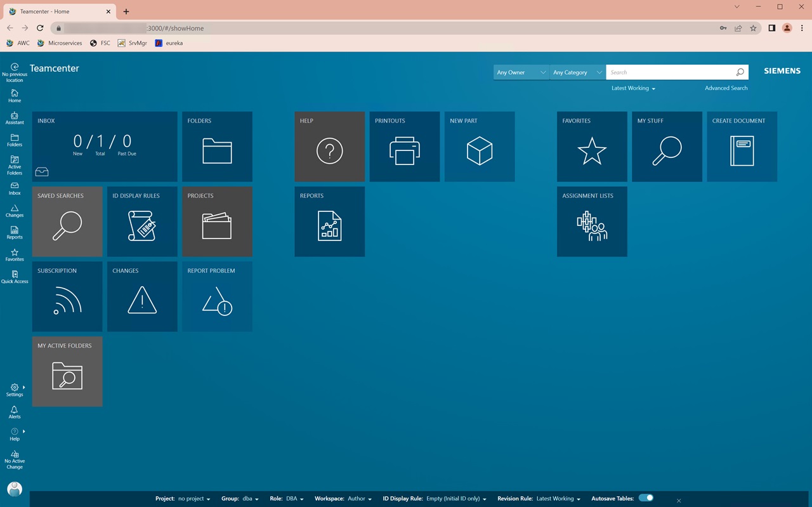Open Quick Access in the sidebar

[x=15, y=277]
